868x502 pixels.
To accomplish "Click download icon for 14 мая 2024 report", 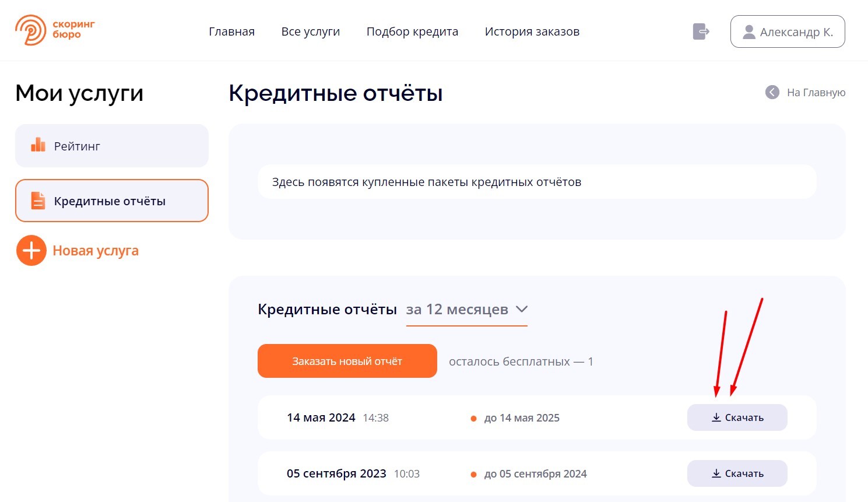I will tap(716, 417).
